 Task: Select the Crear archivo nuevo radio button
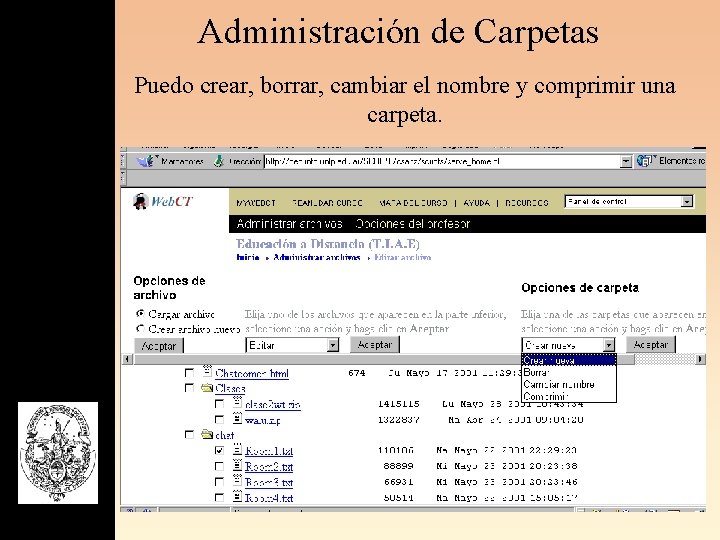(x=140, y=329)
